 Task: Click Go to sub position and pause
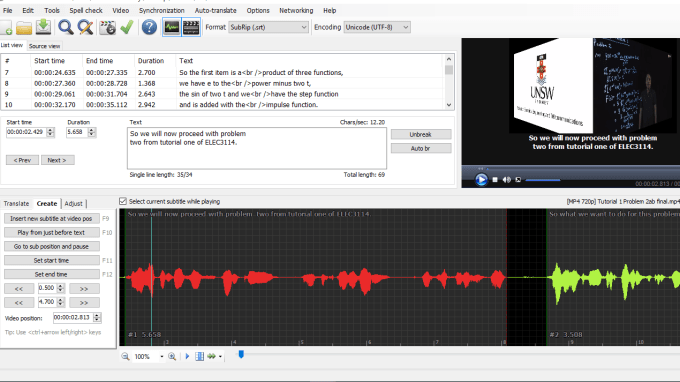point(52,246)
